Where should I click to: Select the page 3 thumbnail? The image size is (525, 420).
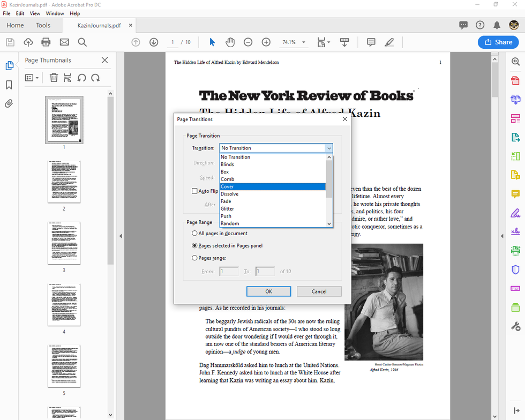64,243
